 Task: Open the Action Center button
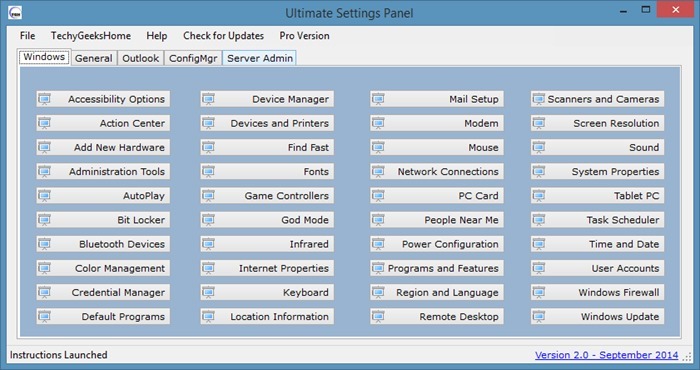103,123
